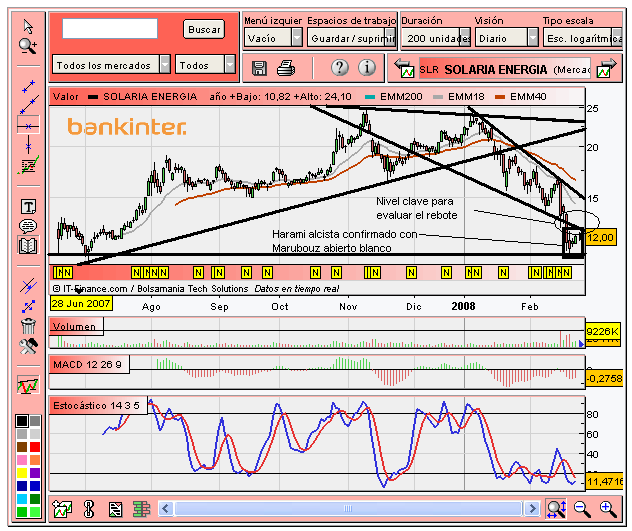Screen dimensions: 632x531
Task: Click the EMM40 legend entry
Action: pyautogui.click(x=521, y=96)
